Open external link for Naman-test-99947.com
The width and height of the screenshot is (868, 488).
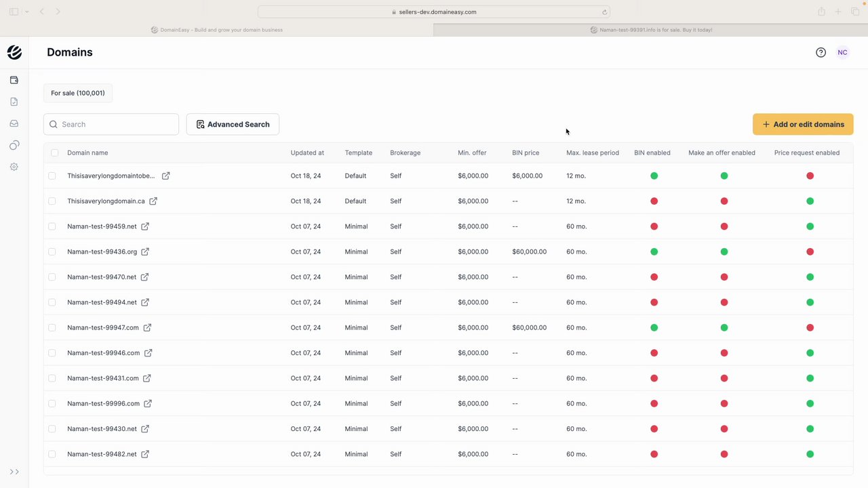(147, 327)
